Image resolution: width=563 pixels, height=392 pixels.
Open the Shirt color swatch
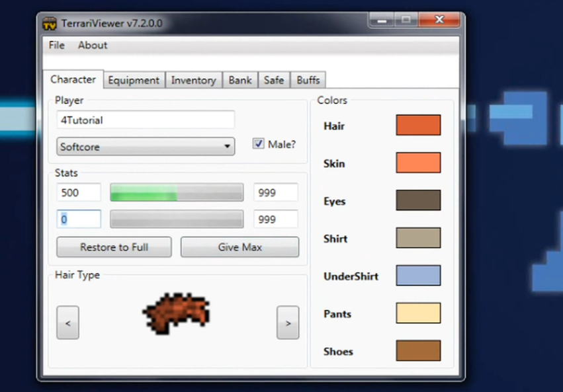pos(418,238)
